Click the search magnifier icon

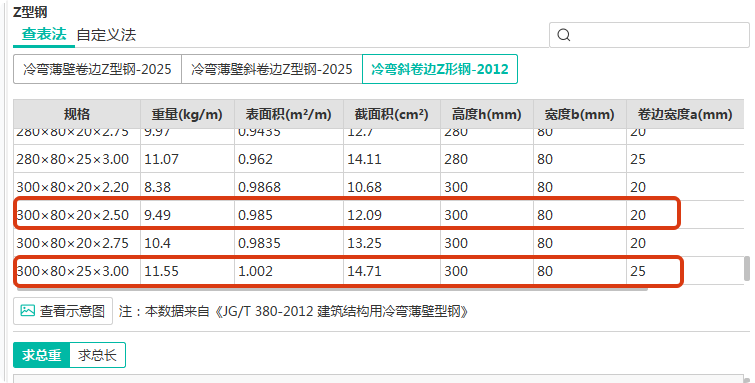(x=563, y=35)
